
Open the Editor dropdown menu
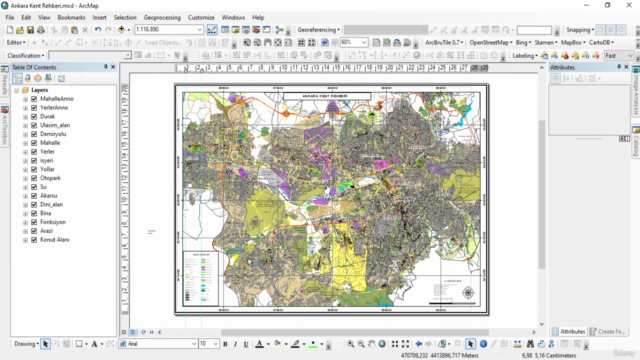(16, 42)
